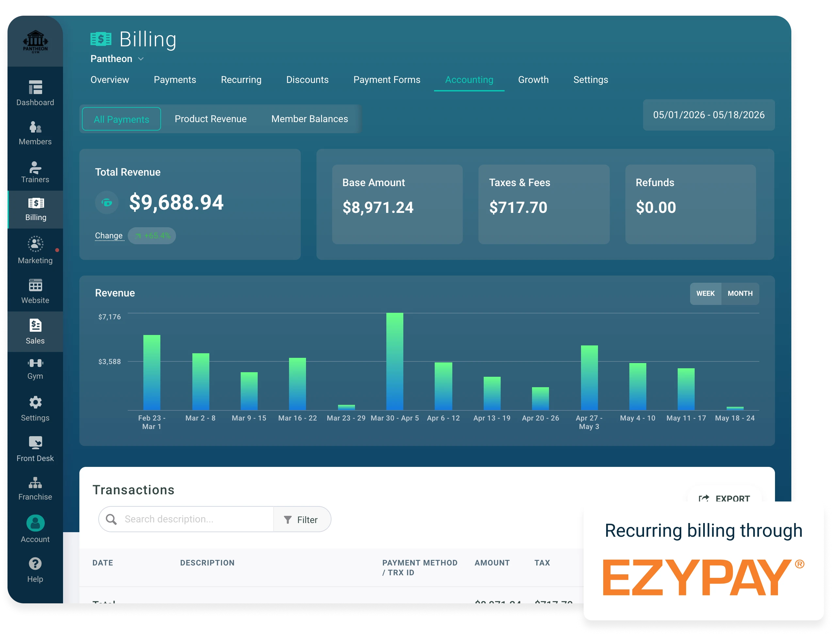Open the Front Desk sidebar icon
The width and height of the screenshot is (840, 636).
point(35,443)
